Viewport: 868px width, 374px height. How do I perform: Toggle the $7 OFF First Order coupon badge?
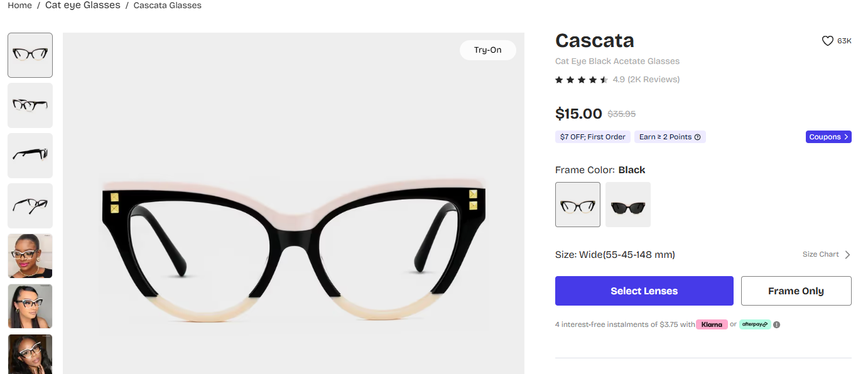592,136
